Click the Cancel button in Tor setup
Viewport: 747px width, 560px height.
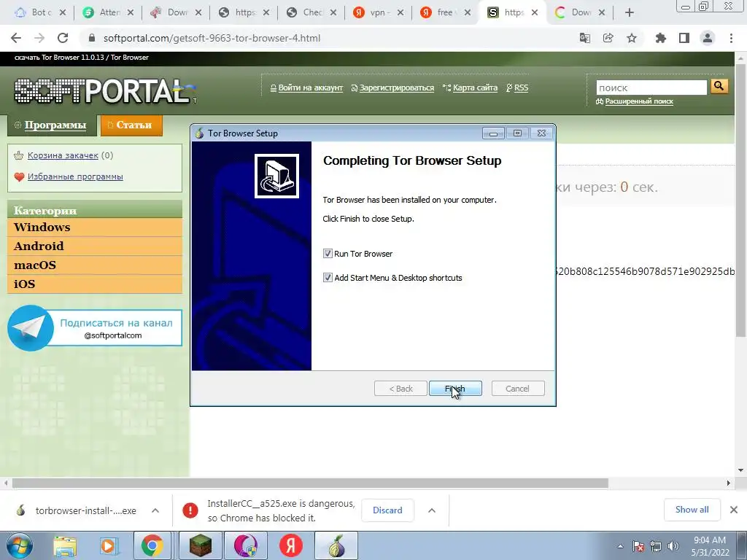pos(517,389)
